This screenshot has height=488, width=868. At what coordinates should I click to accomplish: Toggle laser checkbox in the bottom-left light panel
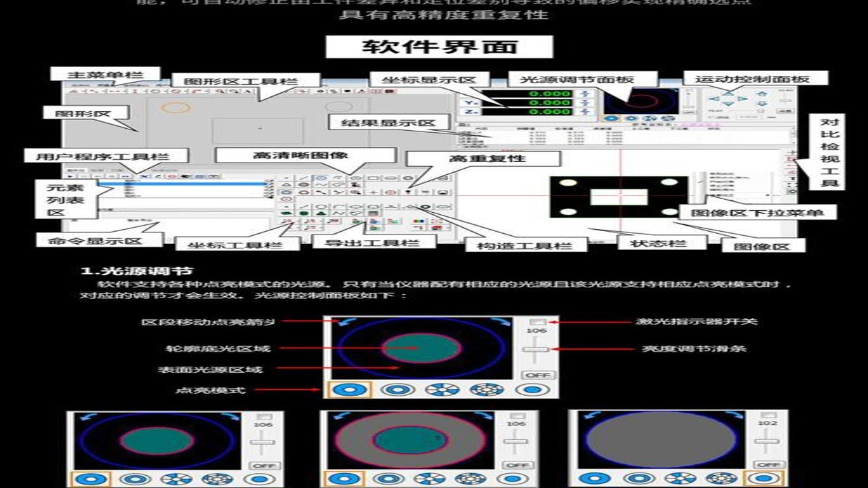(x=264, y=415)
